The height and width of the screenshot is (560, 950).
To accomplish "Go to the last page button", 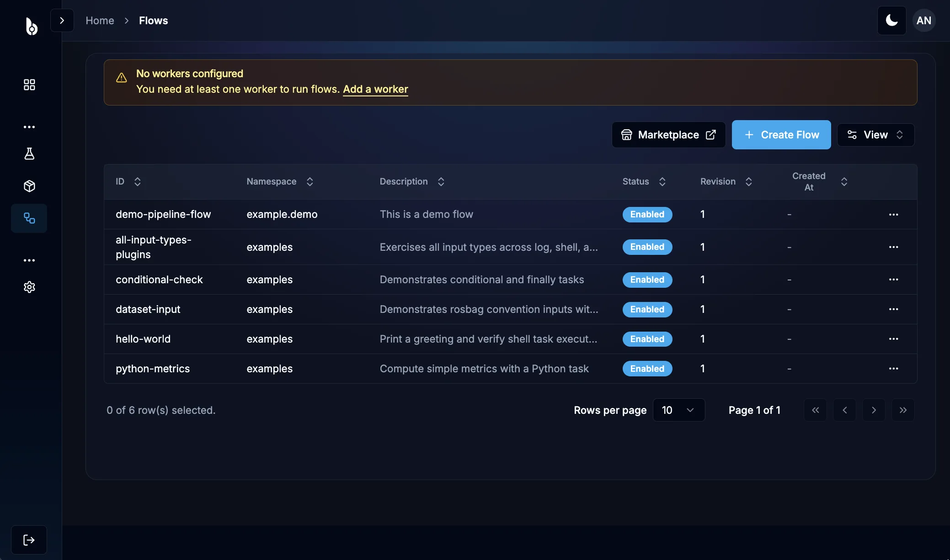I will (x=903, y=410).
